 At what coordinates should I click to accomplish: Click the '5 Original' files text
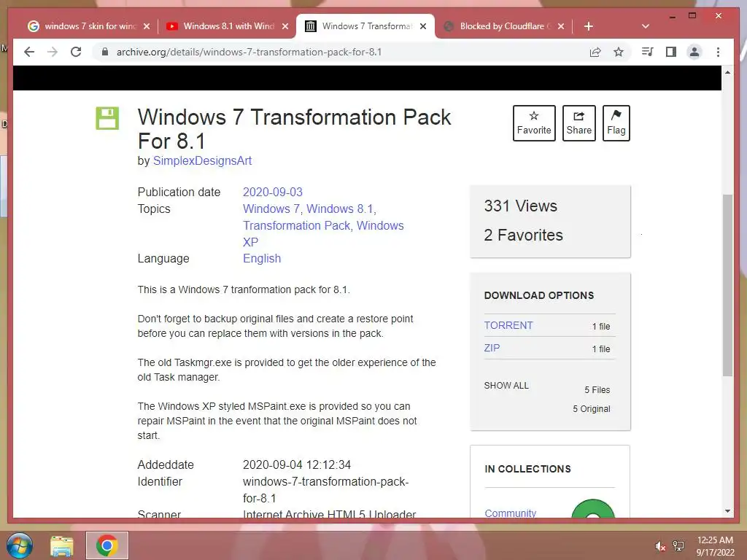pyautogui.click(x=591, y=408)
